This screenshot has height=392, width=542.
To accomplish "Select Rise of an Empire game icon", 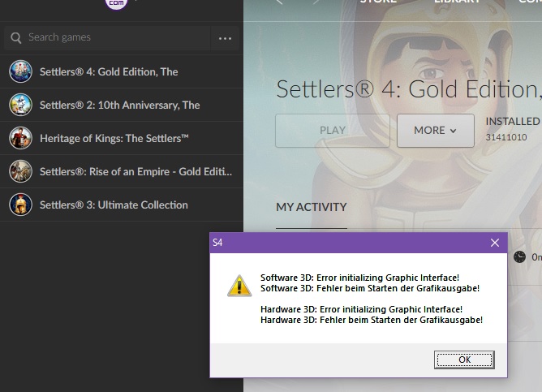I will [21, 171].
